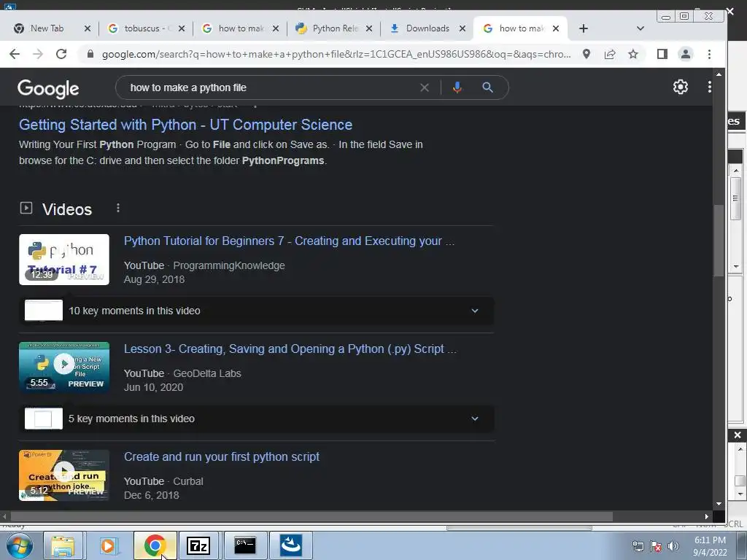Click the page scroll down arrow
The image size is (747, 560).
(x=719, y=503)
